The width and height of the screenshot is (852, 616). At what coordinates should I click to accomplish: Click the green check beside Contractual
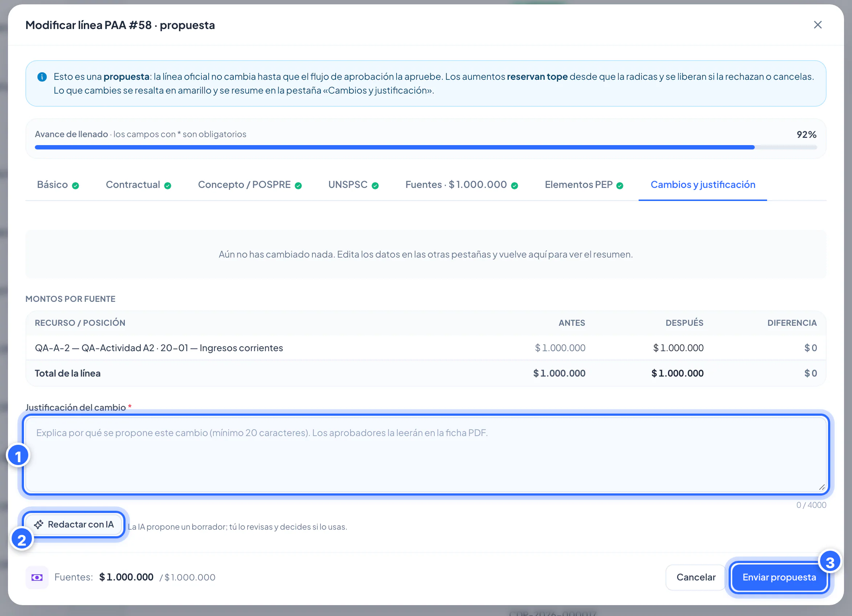tap(168, 185)
